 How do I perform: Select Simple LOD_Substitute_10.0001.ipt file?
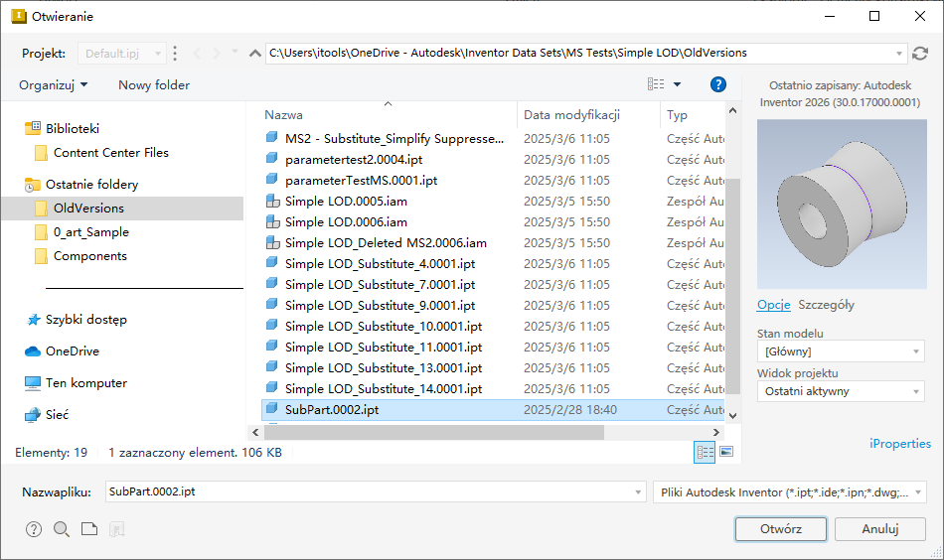point(384,326)
